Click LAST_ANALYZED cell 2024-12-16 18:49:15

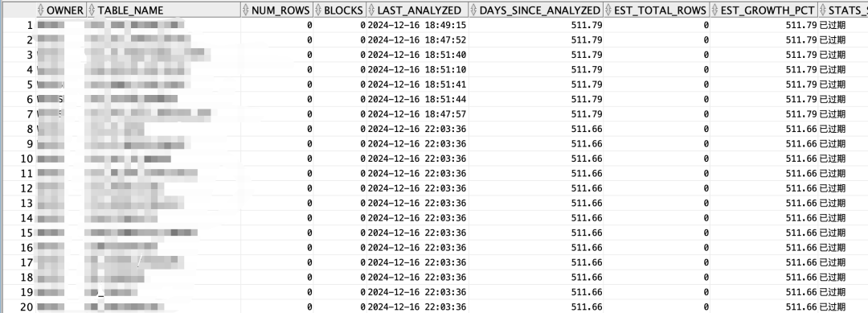pos(417,25)
